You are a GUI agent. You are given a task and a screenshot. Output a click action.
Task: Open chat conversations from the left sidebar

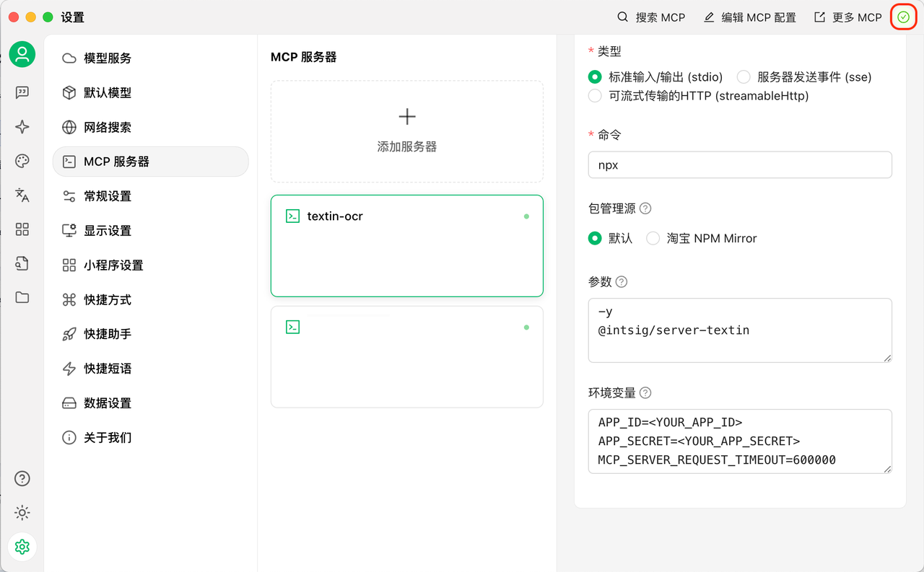22,92
